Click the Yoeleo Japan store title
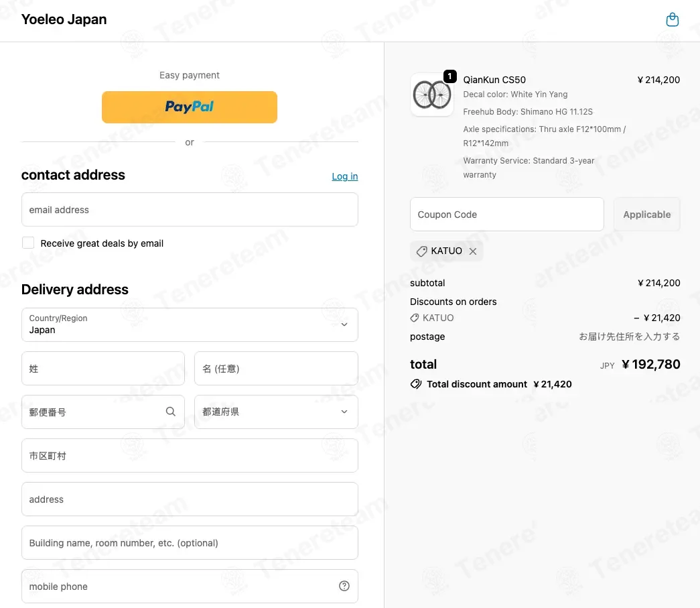This screenshot has width=700, height=608. click(64, 19)
